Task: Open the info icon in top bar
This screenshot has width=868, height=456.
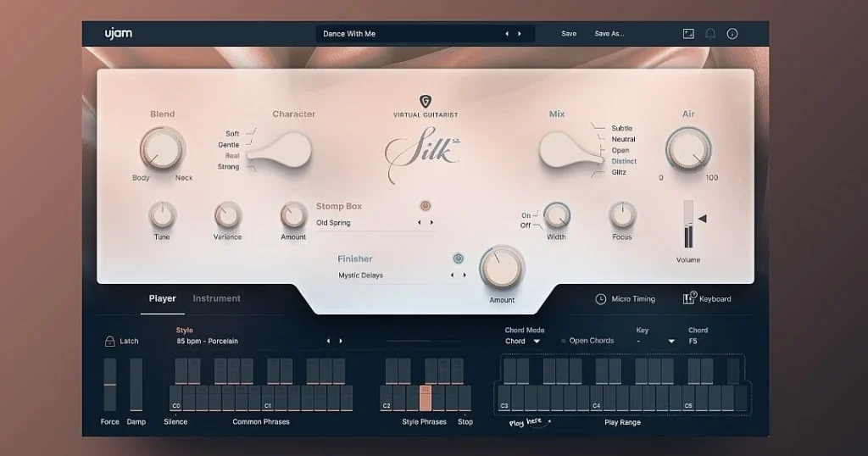Action: coord(732,34)
